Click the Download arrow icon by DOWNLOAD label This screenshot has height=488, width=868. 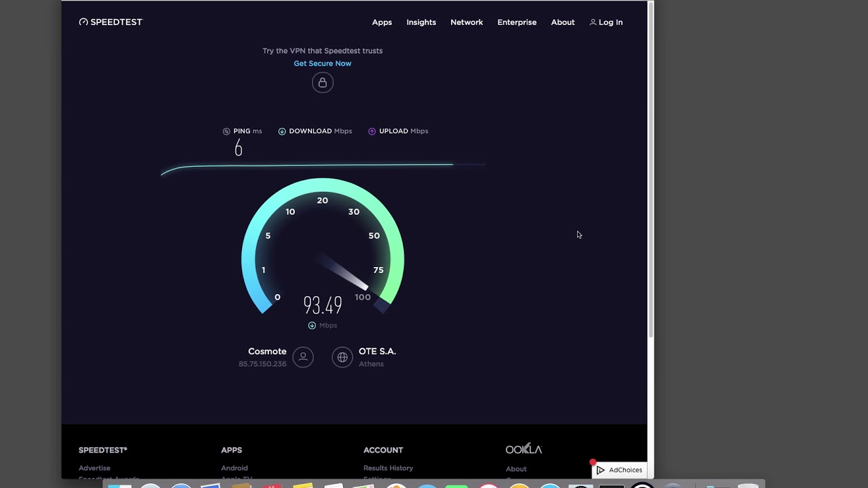click(x=282, y=131)
